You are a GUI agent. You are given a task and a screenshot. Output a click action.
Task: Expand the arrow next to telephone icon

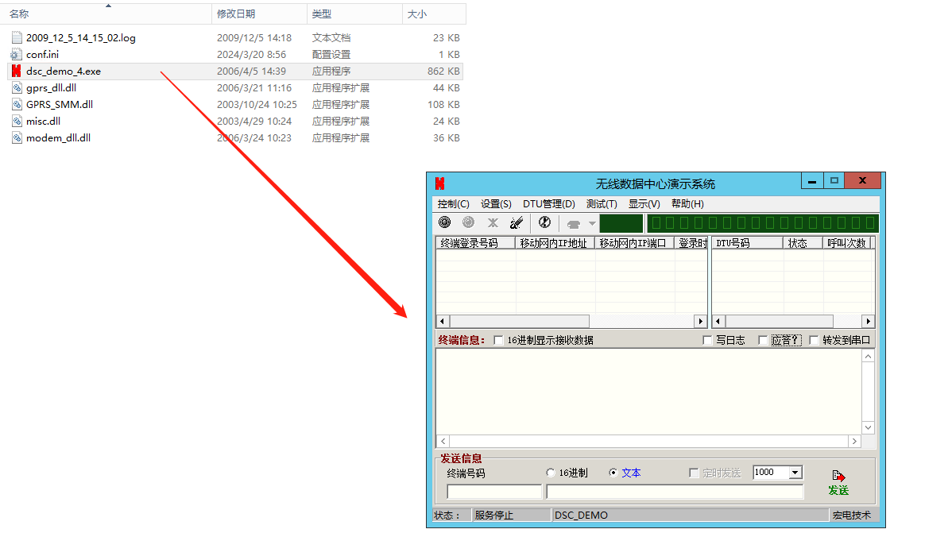(x=591, y=224)
